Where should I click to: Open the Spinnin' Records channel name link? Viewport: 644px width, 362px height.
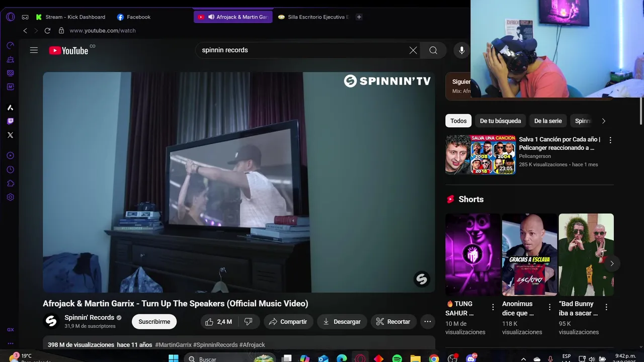pyautogui.click(x=90, y=318)
